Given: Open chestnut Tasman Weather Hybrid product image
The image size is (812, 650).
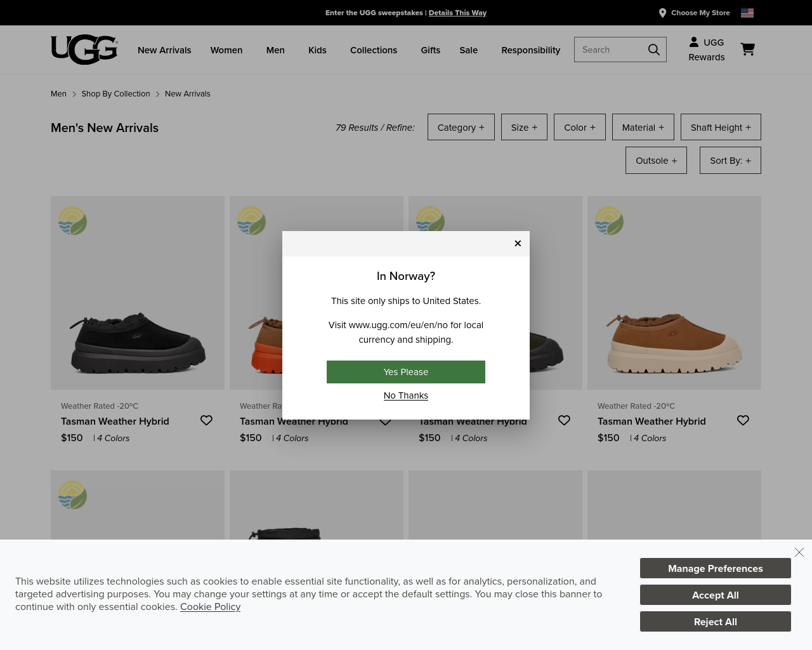Looking at the screenshot, I should point(674,293).
